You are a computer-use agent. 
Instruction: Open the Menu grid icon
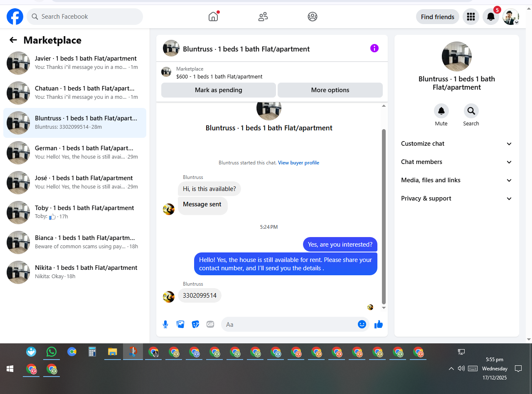coord(471,17)
